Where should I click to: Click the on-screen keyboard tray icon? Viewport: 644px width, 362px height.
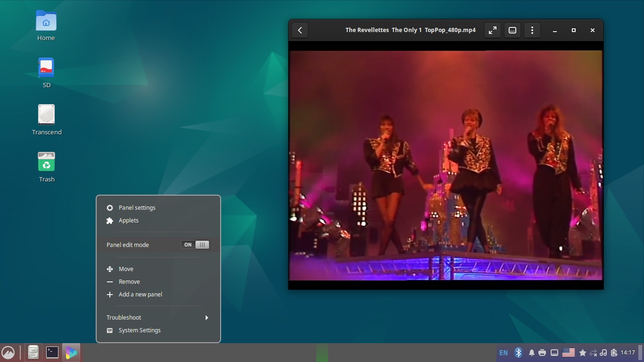[x=554, y=353]
